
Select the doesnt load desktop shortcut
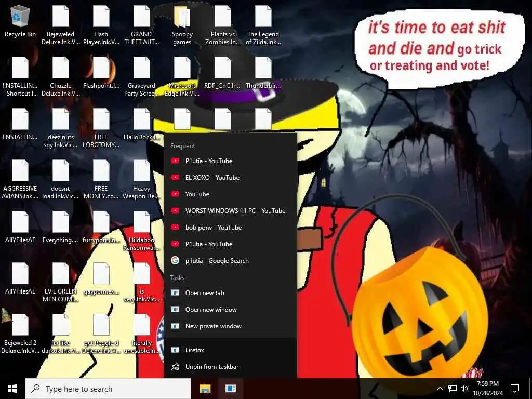point(61,180)
